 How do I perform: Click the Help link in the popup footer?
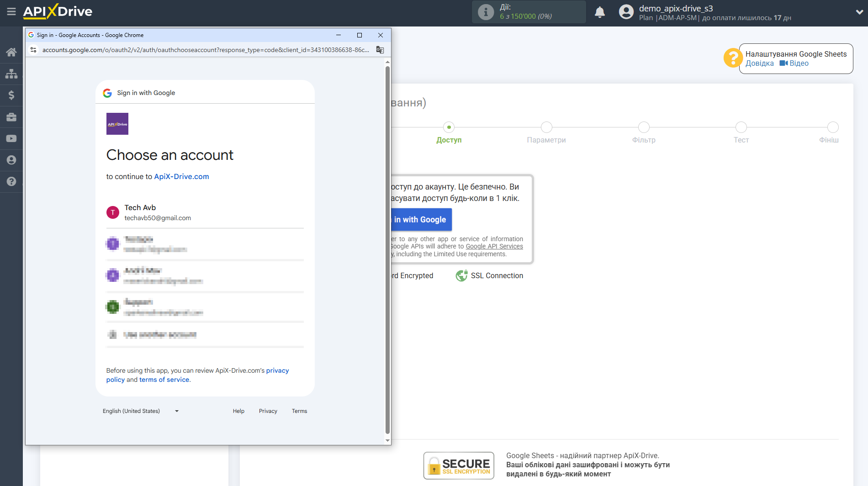[238, 411]
